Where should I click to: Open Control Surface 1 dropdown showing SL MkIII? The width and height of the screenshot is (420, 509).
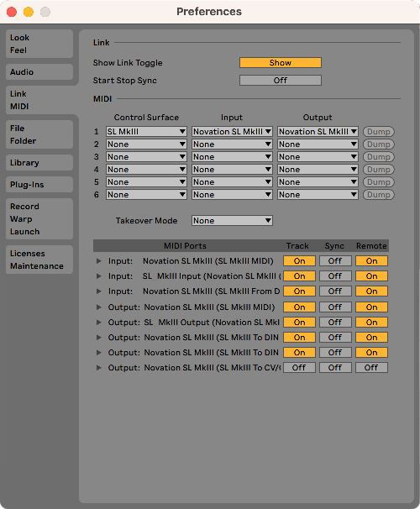tap(146, 132)
